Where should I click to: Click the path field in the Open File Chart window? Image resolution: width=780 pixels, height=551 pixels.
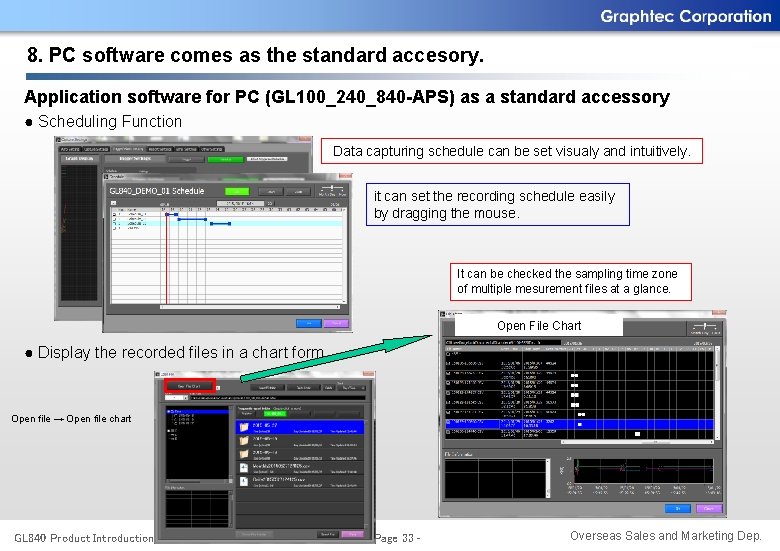tap(502, 343)
